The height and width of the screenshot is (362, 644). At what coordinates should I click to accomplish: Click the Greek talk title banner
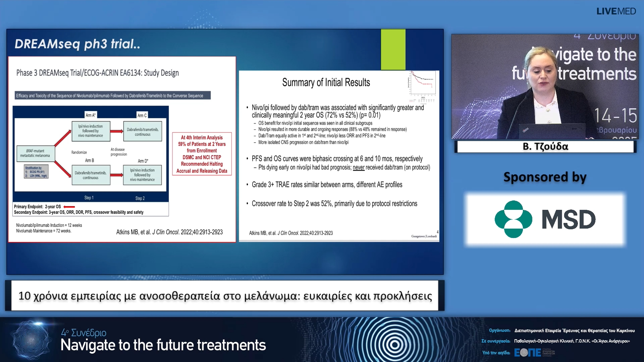pos(225,296)
